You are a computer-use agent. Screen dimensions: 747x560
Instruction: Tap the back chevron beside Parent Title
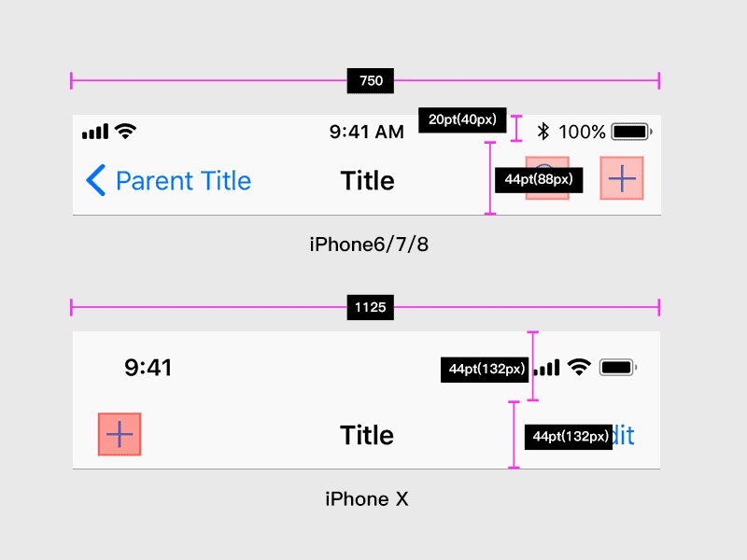(x=95, y=180)
